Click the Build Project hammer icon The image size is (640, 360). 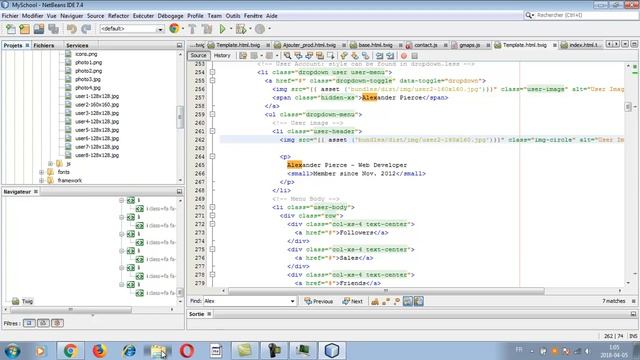click(192, 29)
